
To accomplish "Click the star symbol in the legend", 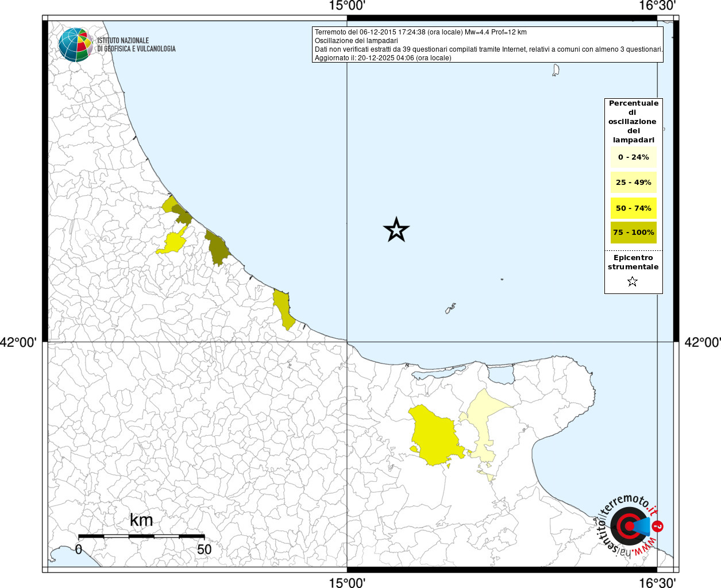I will tap(633, 281).
